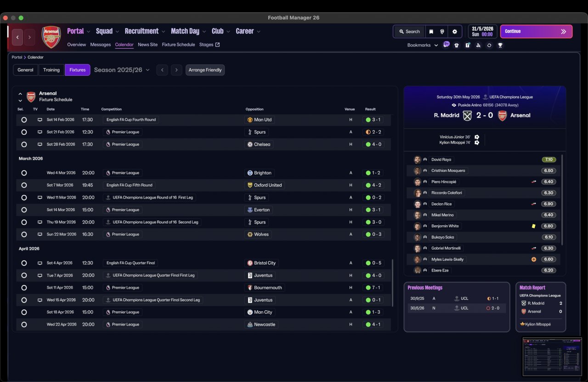Click the player ratings list scrollbar
Viewport: 588px width, 382px height.
tap(561, 200)
